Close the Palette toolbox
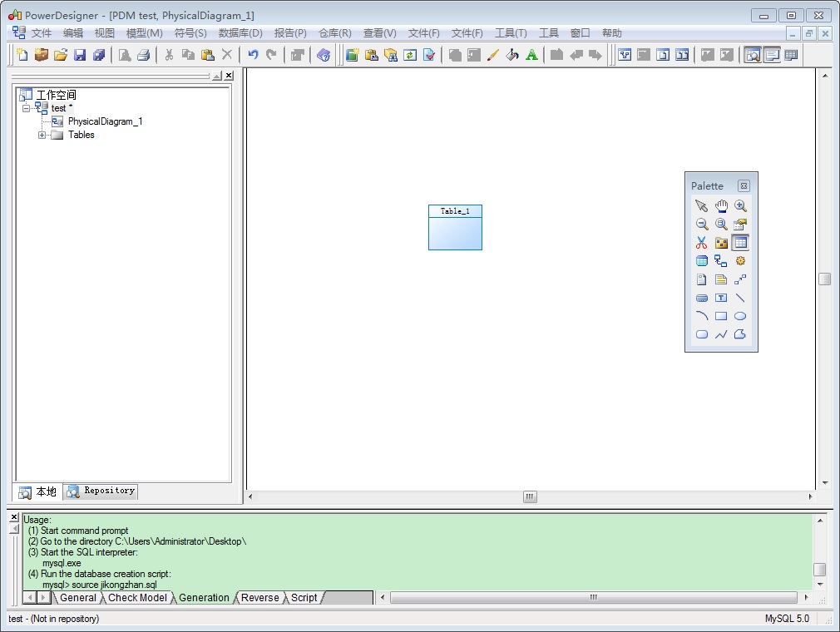Screen dimensions: 840x632 click(x=744, y=185)
